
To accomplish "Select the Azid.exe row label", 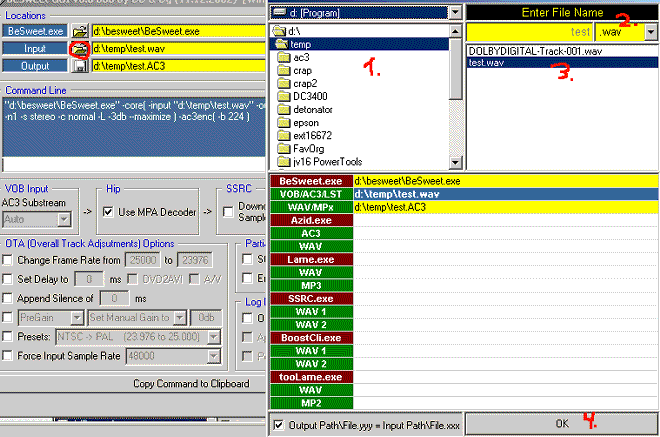I will point(311,220).
